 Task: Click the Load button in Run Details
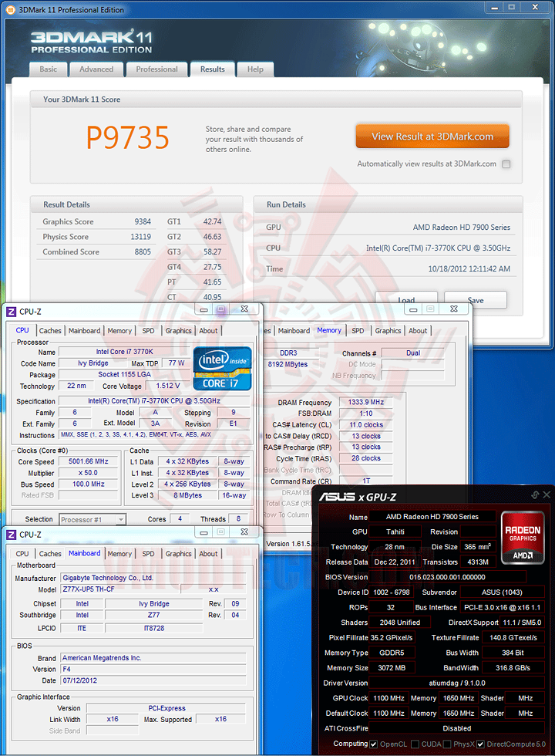(406, 299)
